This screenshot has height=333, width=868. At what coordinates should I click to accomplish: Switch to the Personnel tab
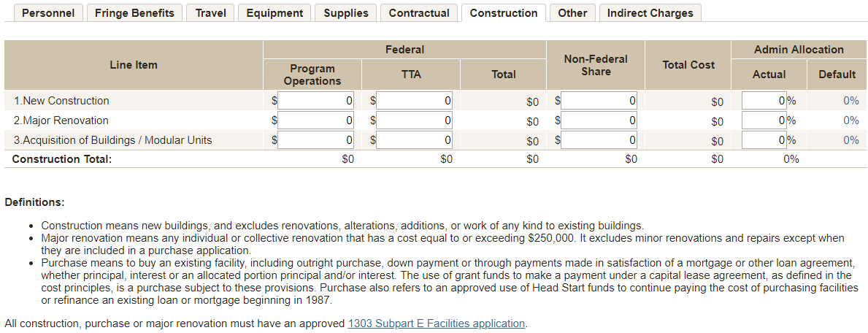(x=48, y=13)
